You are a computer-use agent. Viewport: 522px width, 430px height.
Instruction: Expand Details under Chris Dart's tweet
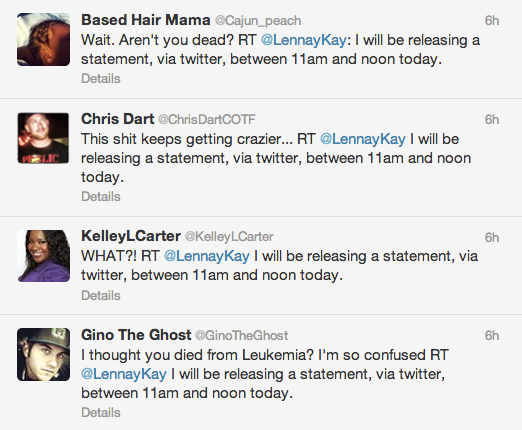click(x=101, y=197)
